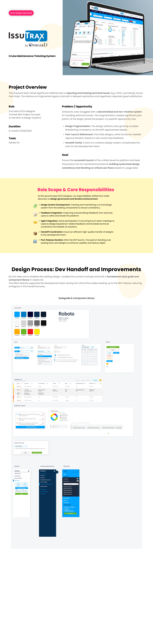153x644 pixels.
Task: Click the calendar icon next to date field
Action: [x=93, y=347]
